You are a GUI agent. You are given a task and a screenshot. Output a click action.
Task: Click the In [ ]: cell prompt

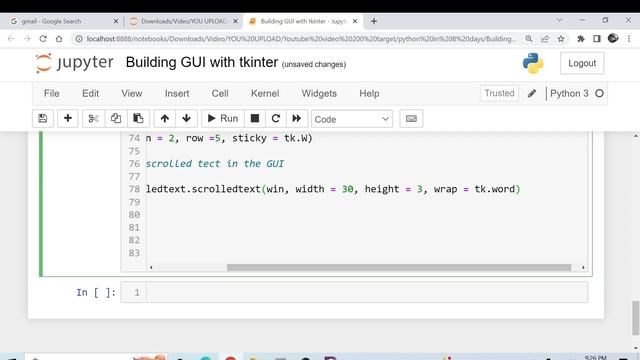(96, 293)
